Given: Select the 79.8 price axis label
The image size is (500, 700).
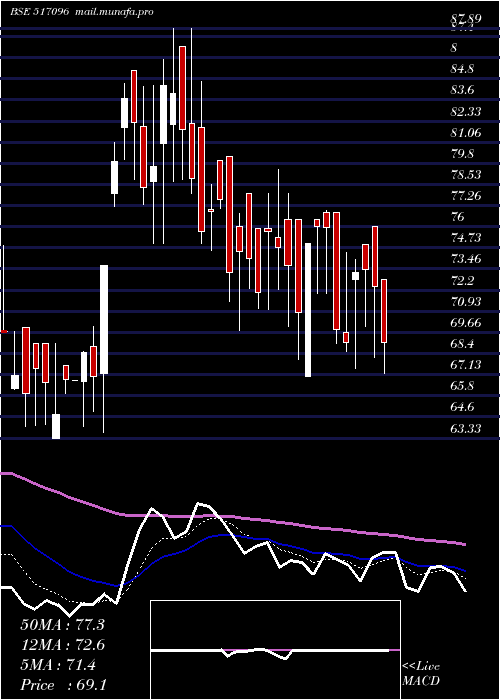Looking at the screenshot, I should point(462,154).
